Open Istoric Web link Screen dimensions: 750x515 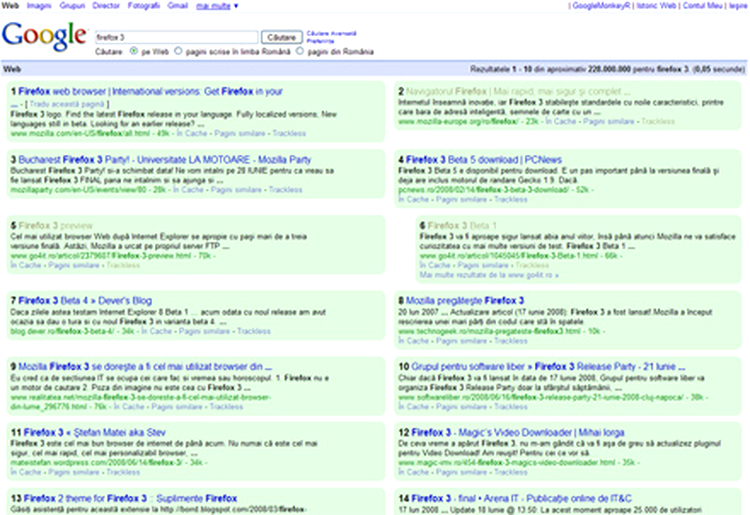(x=656, y=6)
